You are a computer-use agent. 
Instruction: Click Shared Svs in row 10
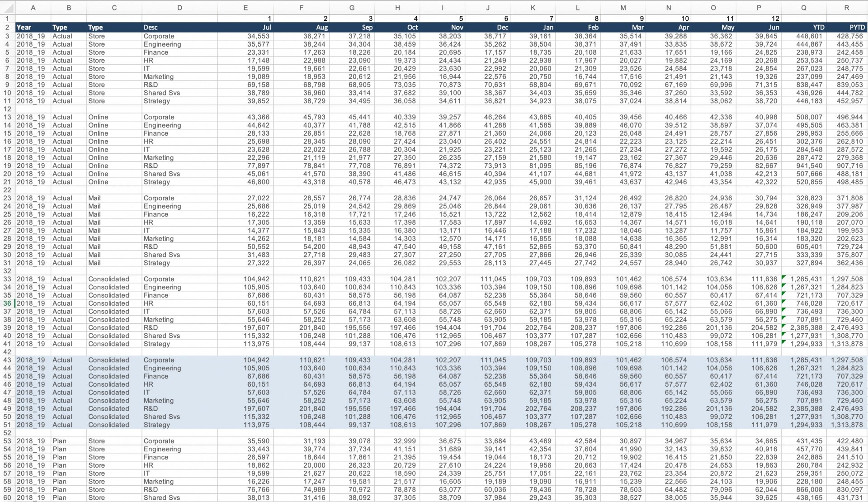point(179,93)
